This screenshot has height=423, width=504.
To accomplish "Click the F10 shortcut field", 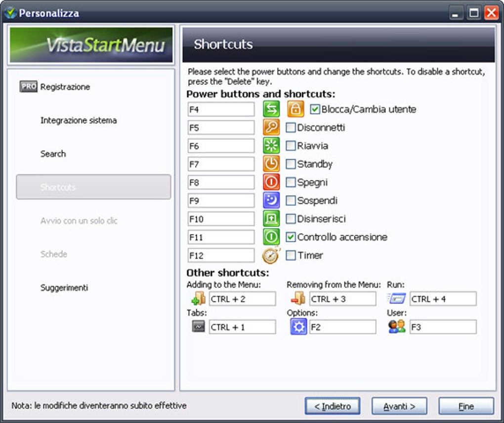I will 221,219.
